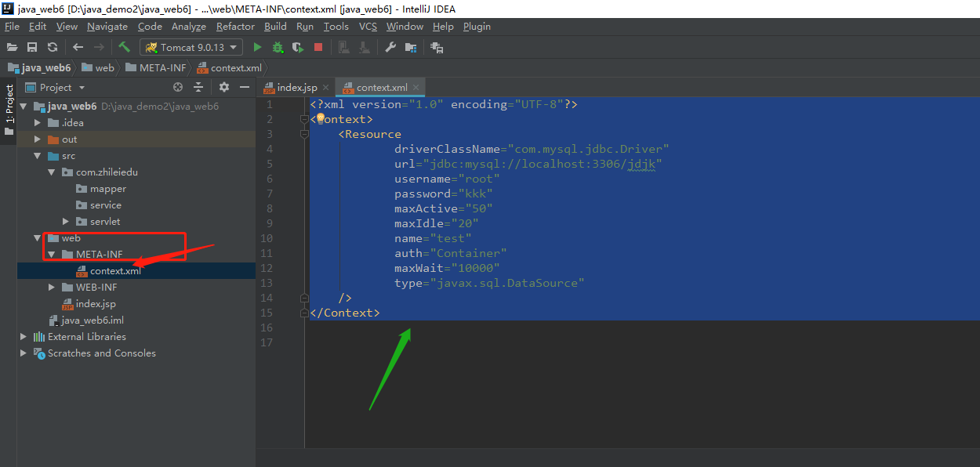Collapse the src folder arrow
The height and width of the screenshot is (467, 980).
38,156
